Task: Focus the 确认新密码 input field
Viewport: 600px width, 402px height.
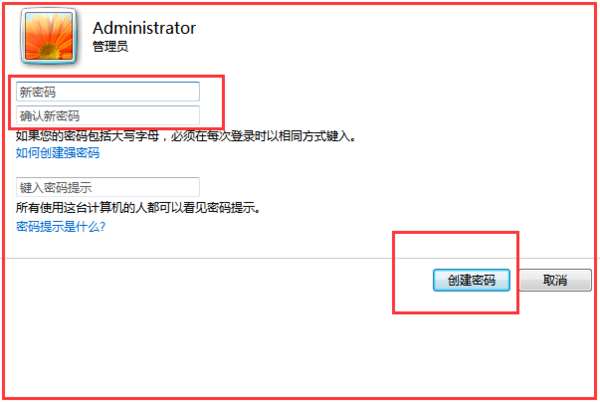Action: click(x=108, y=116)
